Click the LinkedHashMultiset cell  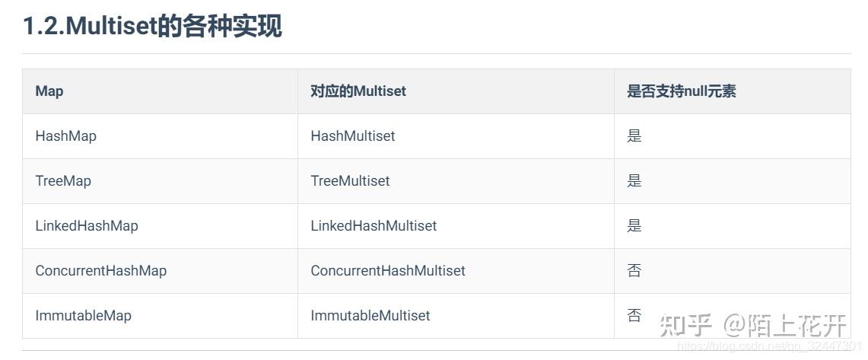point(374,226)
